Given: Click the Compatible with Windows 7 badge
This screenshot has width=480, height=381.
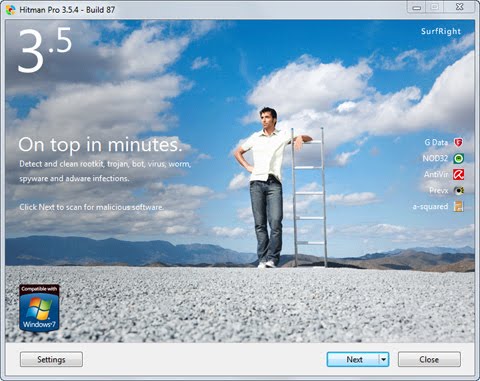Looking at the screenshot, I should click(39, 308).
